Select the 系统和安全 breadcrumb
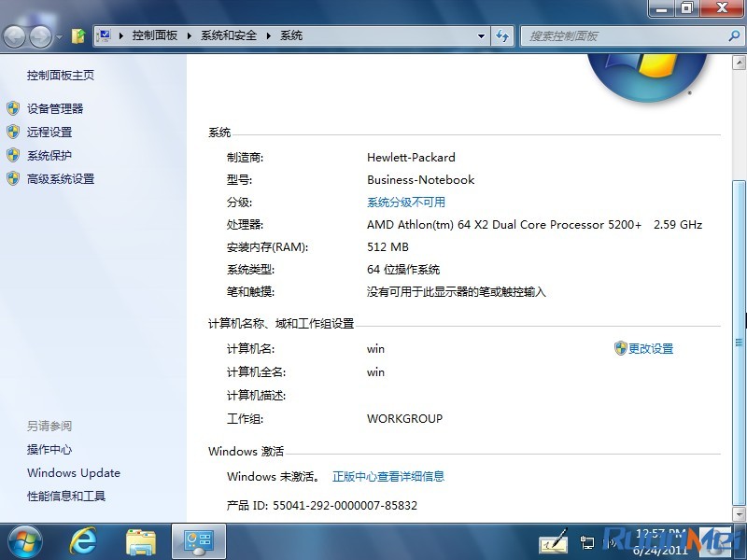 pos(229,35)
